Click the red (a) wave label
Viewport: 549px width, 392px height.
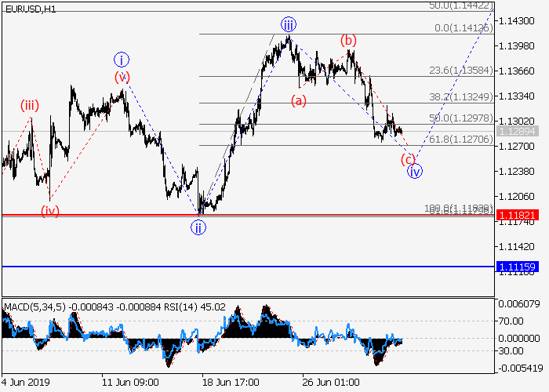(x=298, y=100)
